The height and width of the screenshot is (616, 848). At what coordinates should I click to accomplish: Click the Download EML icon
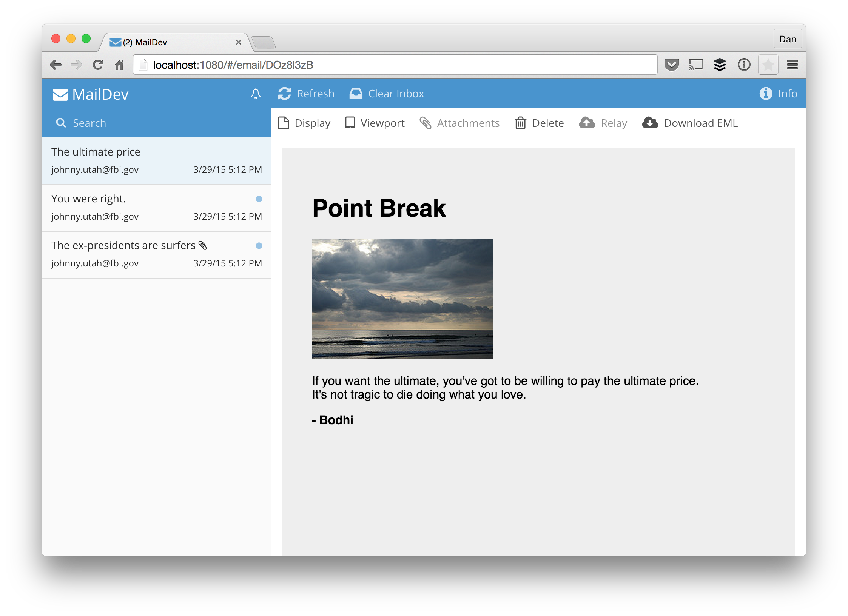[x=649, y=123]
